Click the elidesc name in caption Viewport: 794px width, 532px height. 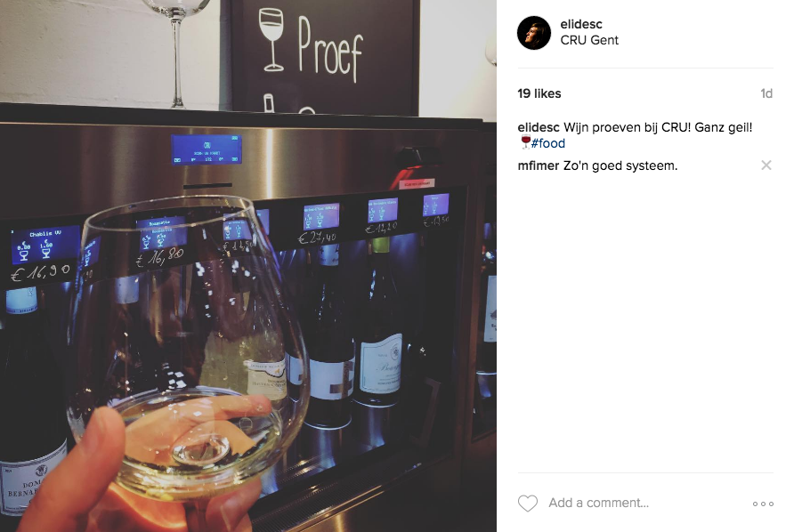(539, 127)
